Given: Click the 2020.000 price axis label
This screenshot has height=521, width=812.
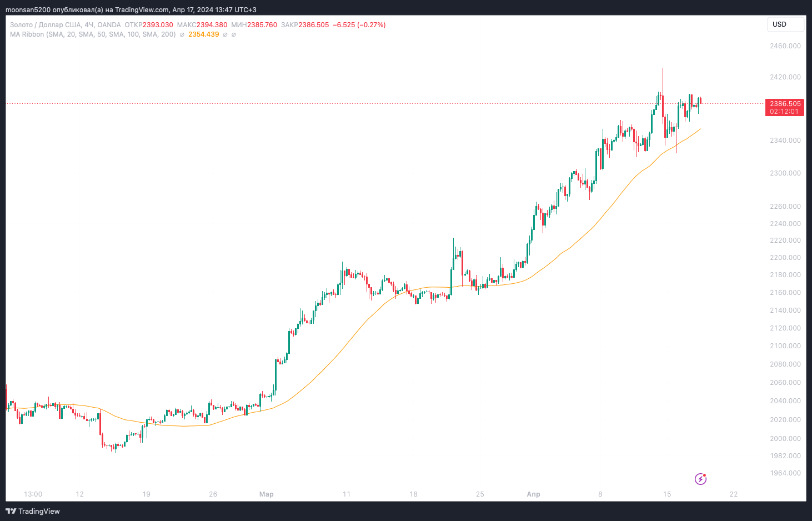Looking at the screenshot, I should pos(785,420).
